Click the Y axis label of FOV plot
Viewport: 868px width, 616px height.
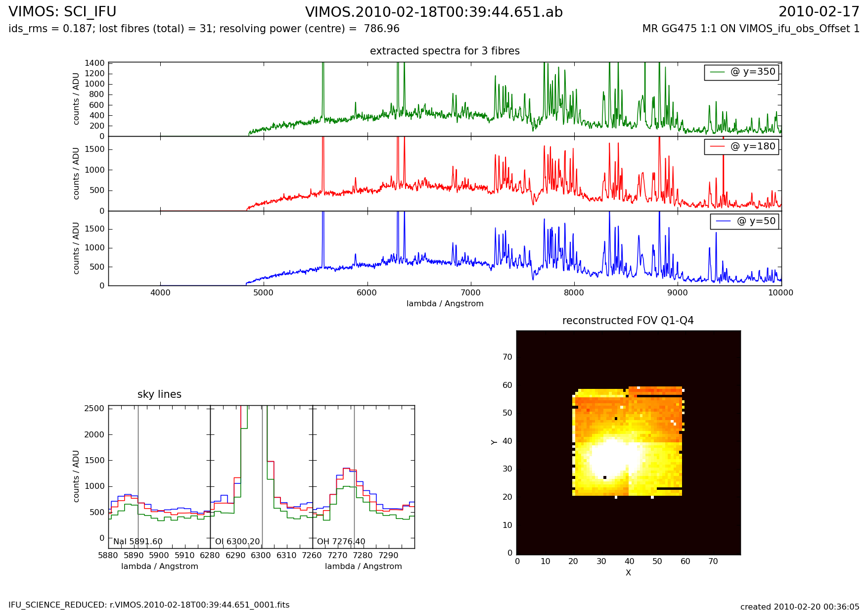tap(494, 442)
